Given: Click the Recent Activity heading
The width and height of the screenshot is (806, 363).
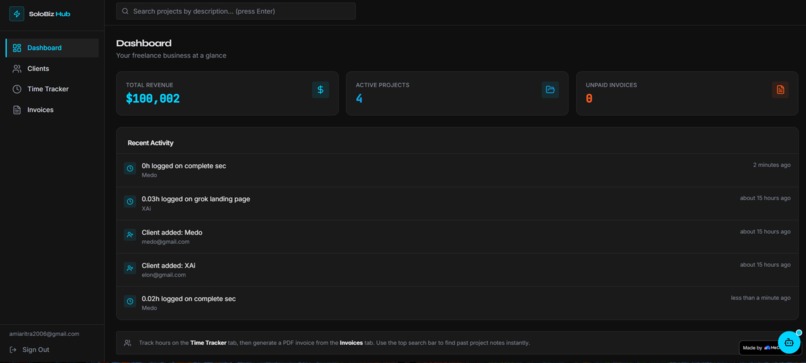Looking at the screenshot, I should click(x=151, y=143).
